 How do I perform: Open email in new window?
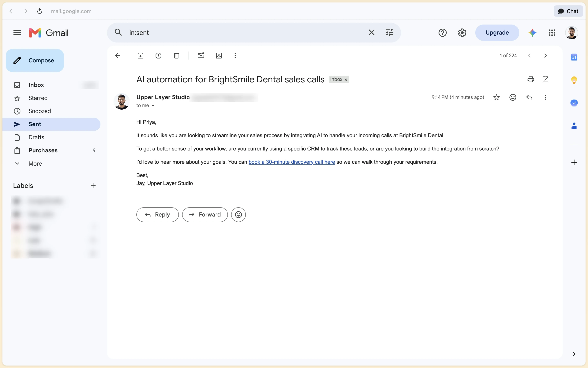point(546,79)
